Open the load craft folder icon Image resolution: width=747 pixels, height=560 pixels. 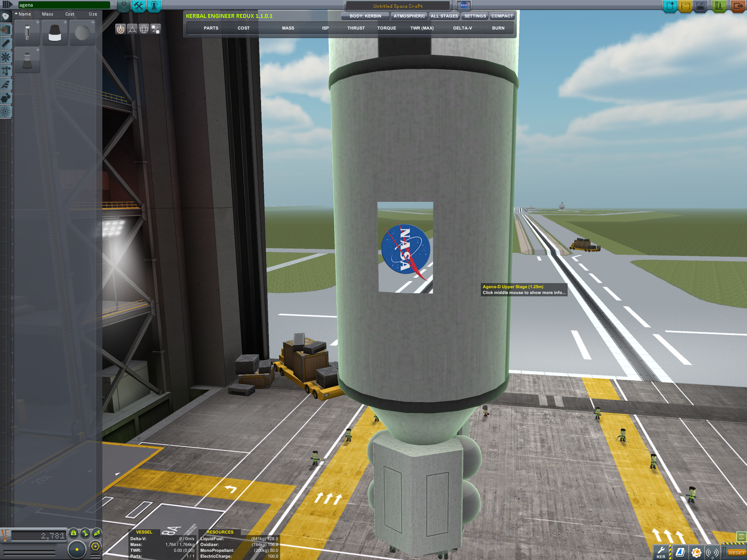click(x=685, y=6)
